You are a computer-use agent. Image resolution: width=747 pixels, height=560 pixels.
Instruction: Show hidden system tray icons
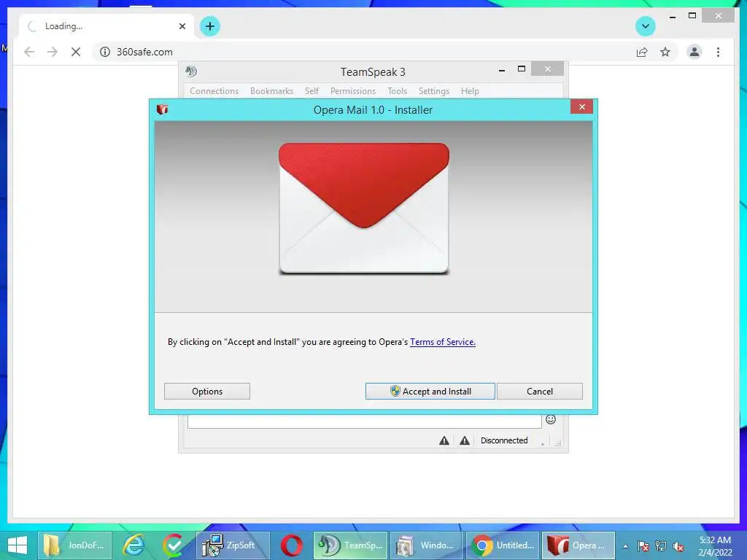point(625,546)
